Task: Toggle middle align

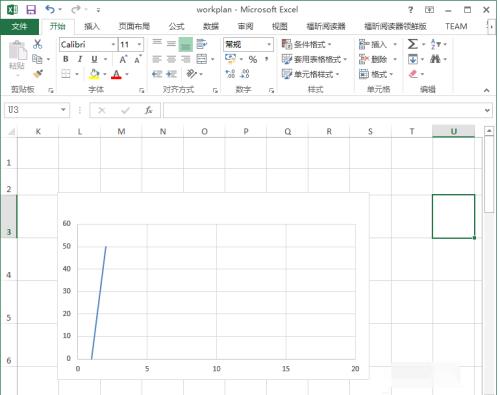Action: (171, 44)
